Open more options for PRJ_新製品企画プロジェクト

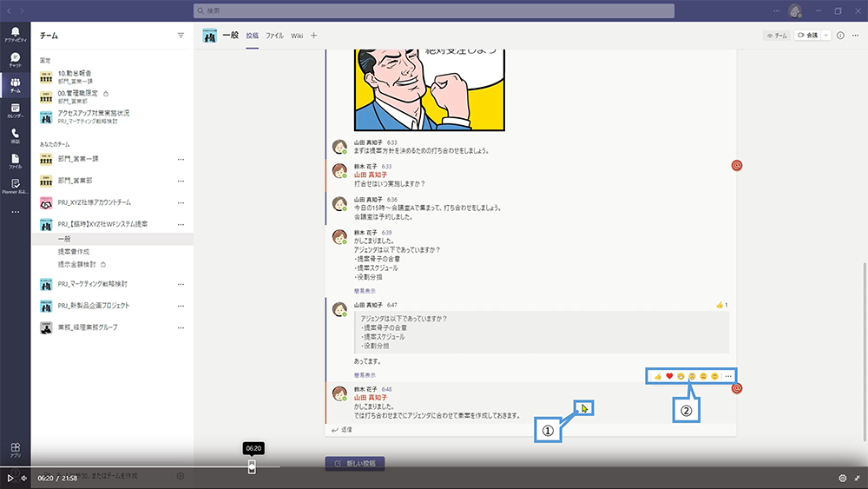[x=181, y=306]
